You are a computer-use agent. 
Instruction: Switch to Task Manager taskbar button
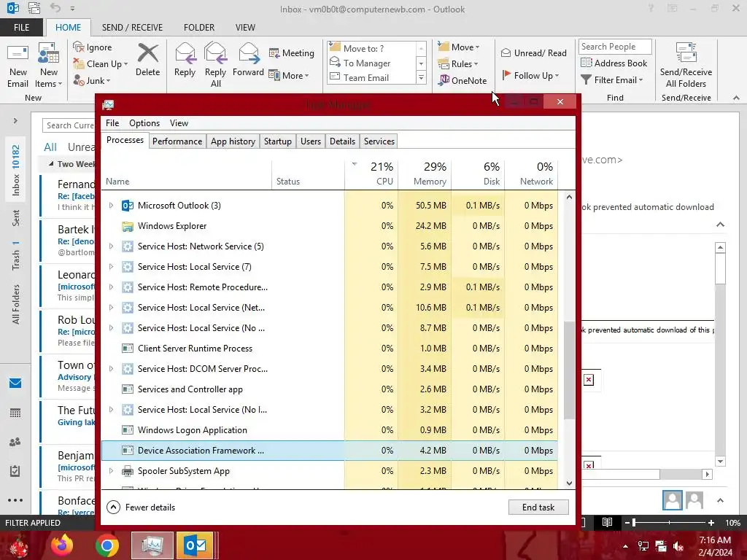[x=152, y=545]
